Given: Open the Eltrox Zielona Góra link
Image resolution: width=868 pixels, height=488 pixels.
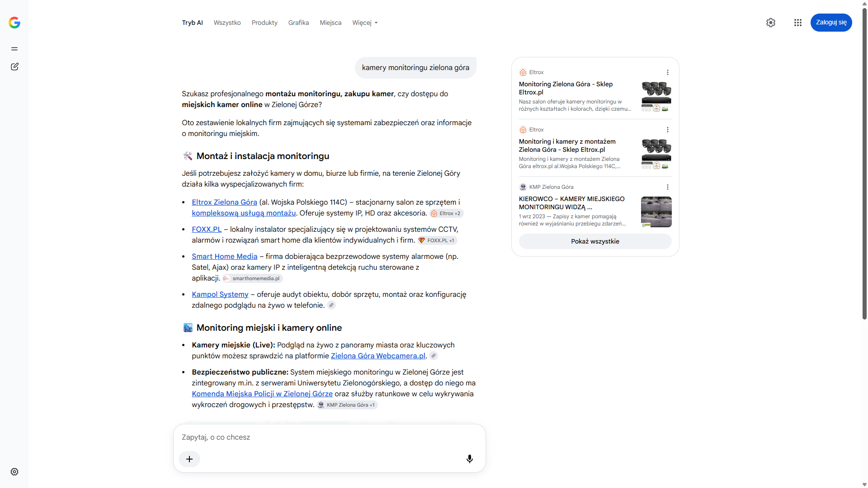Looking at the screenshot, I should point(224,202).
